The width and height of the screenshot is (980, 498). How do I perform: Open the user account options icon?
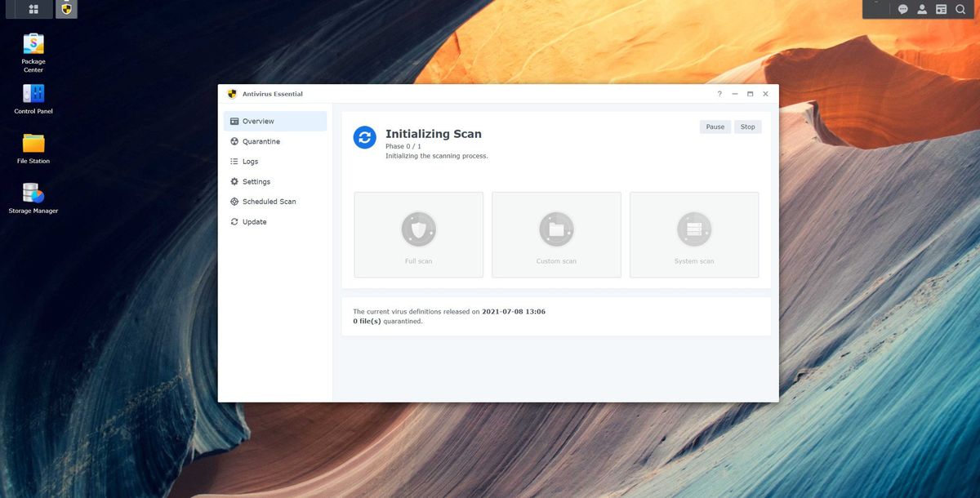tap(922, 9)
